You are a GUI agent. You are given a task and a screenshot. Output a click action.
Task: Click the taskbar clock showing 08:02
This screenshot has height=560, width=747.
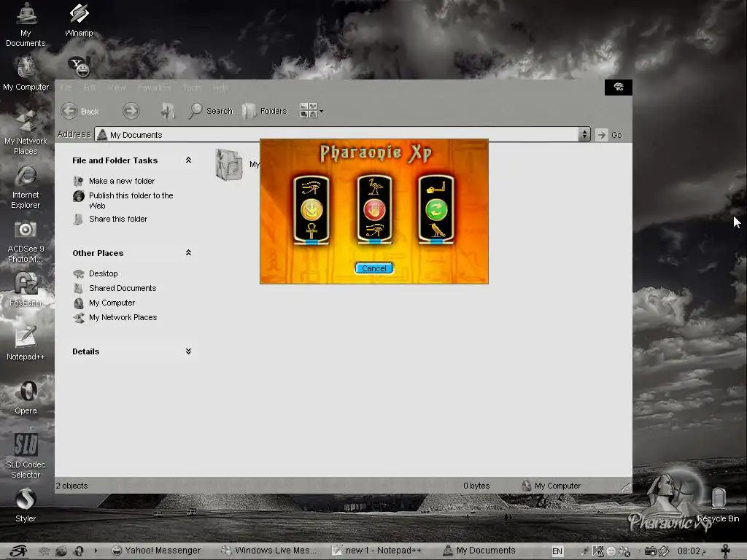[x=692, y=551]
